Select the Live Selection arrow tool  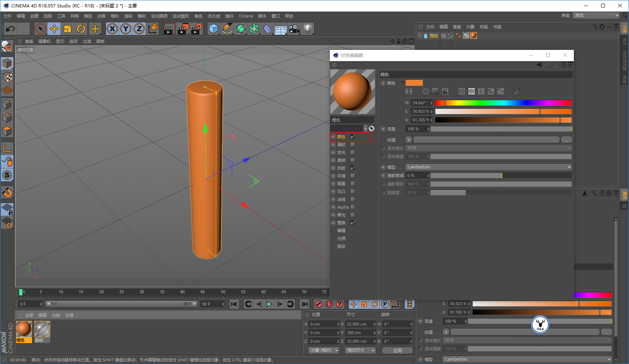point(41,29)
